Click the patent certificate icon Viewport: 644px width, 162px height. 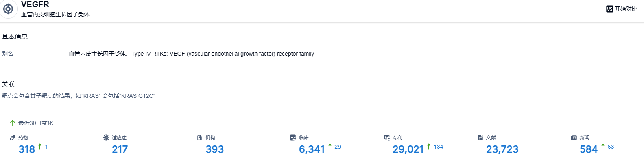387,138
